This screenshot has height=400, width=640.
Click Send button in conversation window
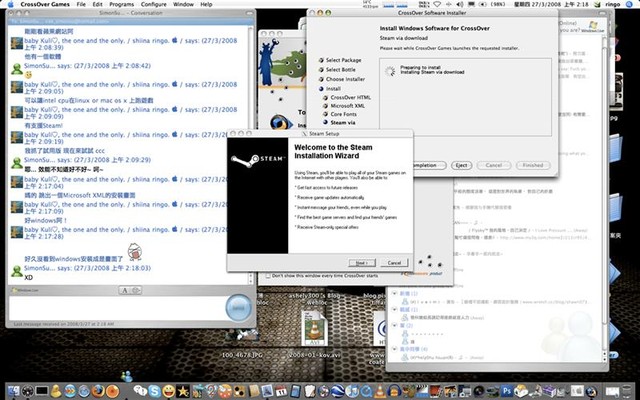point(239,307)
